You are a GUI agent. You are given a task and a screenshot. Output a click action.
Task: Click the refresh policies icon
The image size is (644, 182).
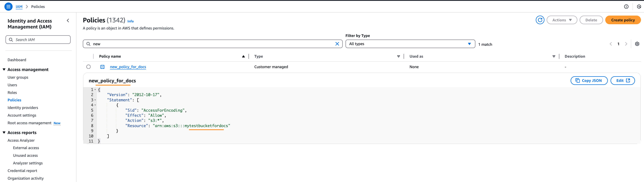click(x=540, y=20)
